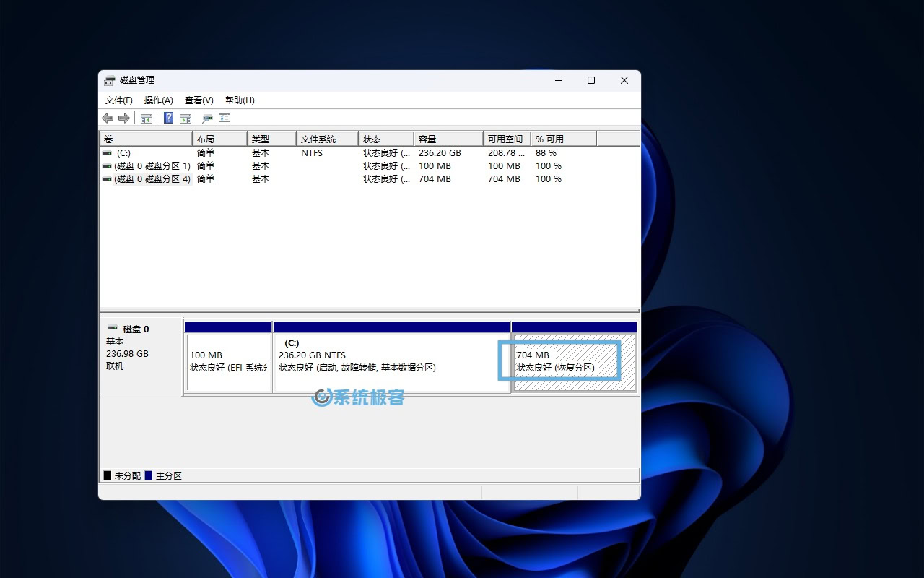The width and height of the screenshot is (924, 578).
Task: Click the back arrow in the toolbar
Action: 108,118
